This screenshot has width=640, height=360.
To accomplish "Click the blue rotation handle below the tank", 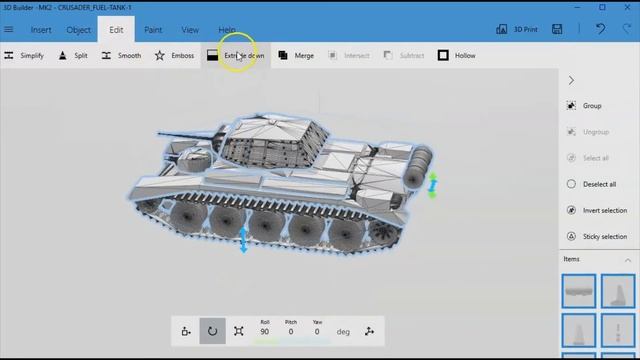I will point(243,240).
